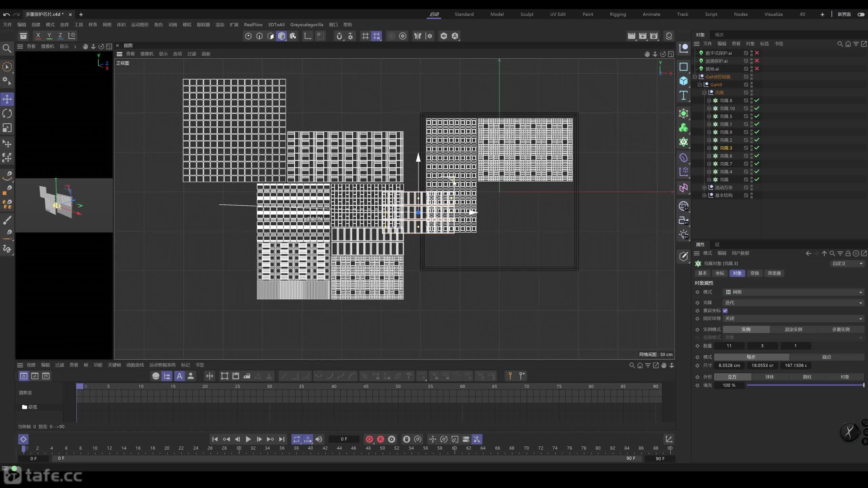Viewport: 868px width, 488px height.
Task: Jump to the animation end
Action: (x=282, y=439)
